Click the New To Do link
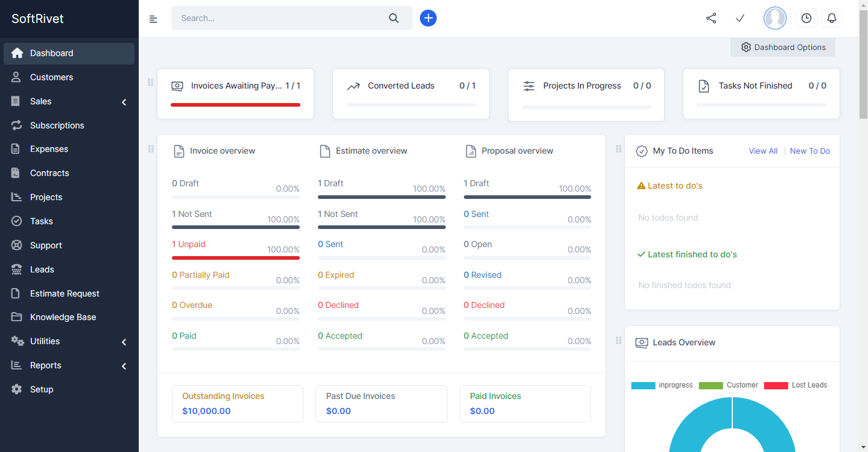This screenshot has height=452, width=868. tap(809, 151)
